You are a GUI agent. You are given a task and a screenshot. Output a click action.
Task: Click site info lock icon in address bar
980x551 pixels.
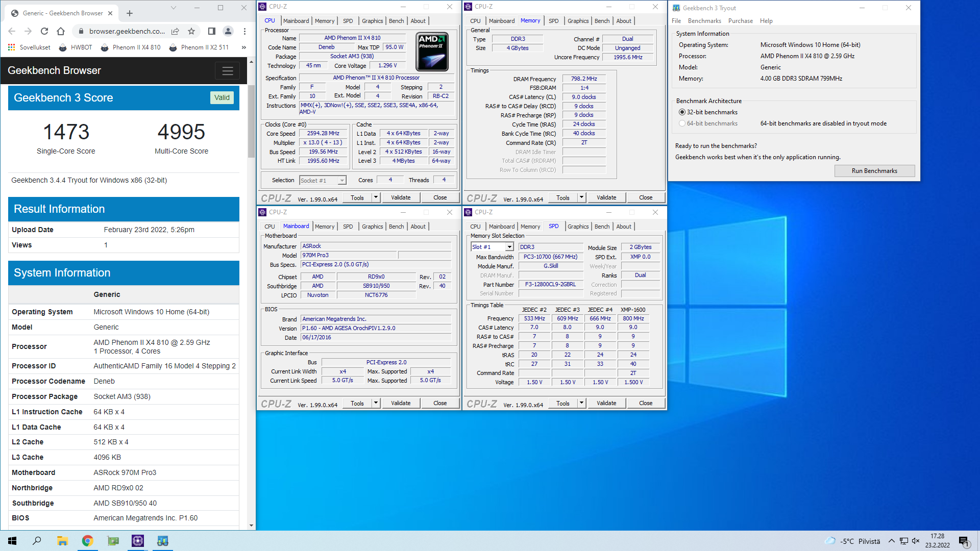pyautogui.click(x=80, y=31)
